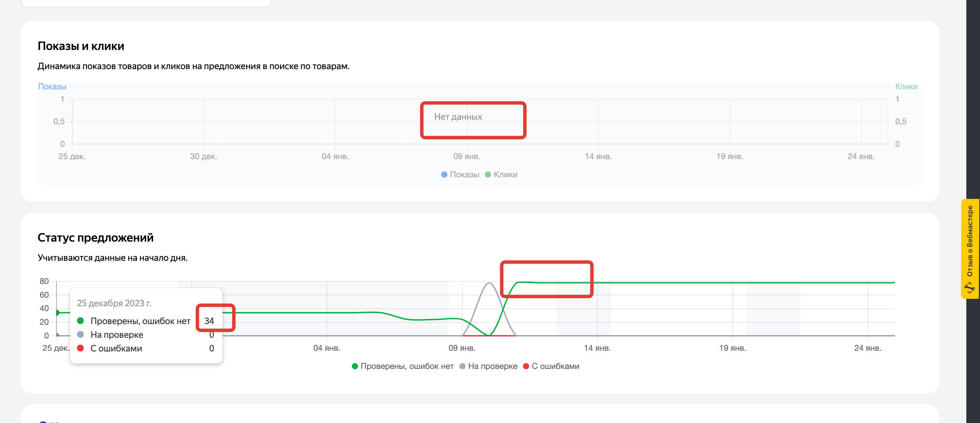
Task: Click the Клики axis title on the right
Action: click(x=906, y=87)
